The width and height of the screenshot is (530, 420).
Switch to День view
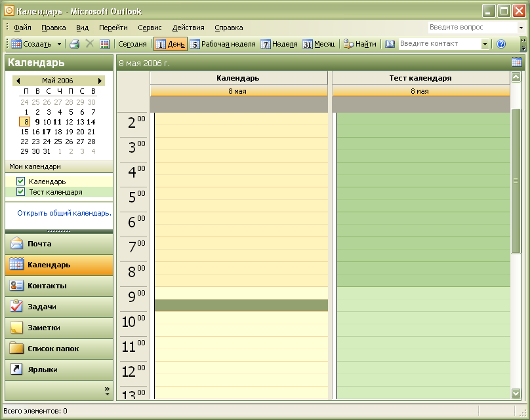(171, 44)
